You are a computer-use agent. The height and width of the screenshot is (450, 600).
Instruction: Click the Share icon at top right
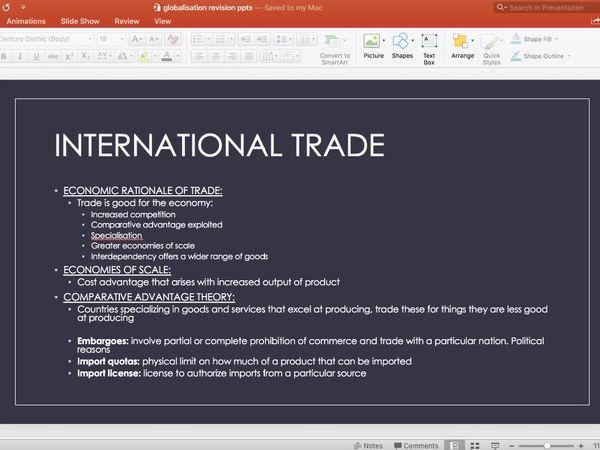pos(595,21)
